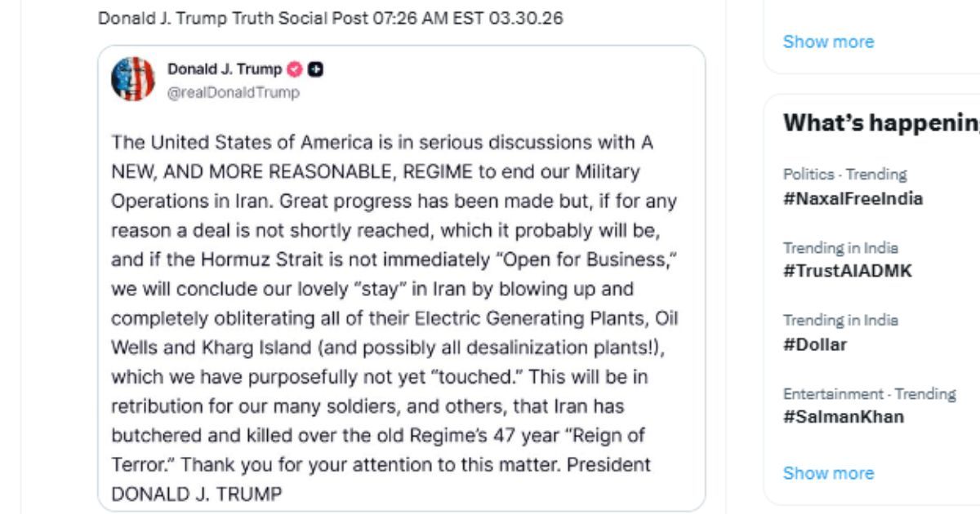Screen dimensions: 980x514
Task: Click the Truth Social Post caption text
Action: (330, 18)
